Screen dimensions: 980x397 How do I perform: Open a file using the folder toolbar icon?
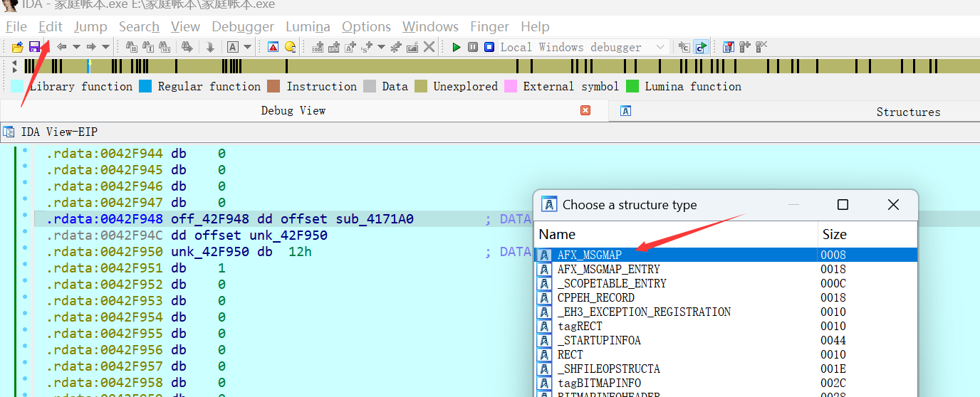18,47
